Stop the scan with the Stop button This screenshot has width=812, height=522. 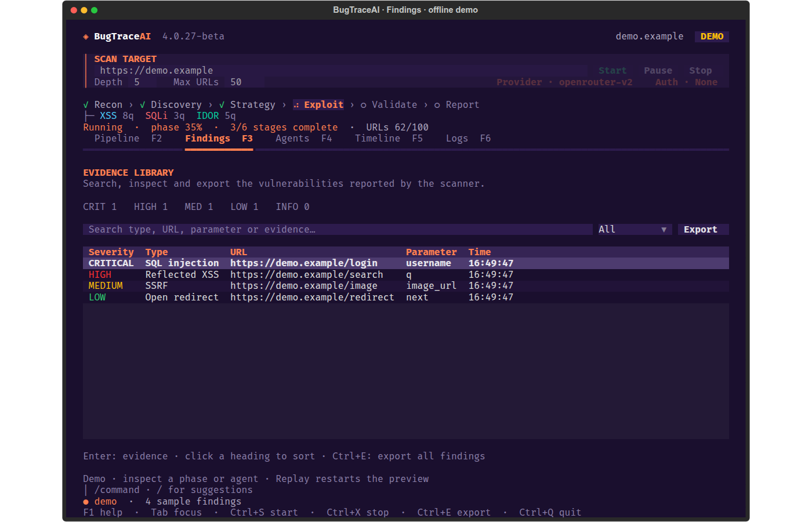point(701,71)
